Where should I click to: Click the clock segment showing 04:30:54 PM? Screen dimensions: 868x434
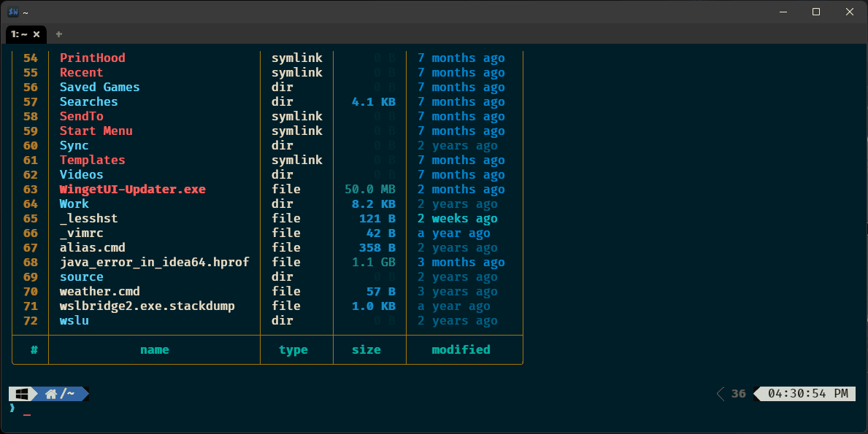pyautogui.click(x=804, y=393)
